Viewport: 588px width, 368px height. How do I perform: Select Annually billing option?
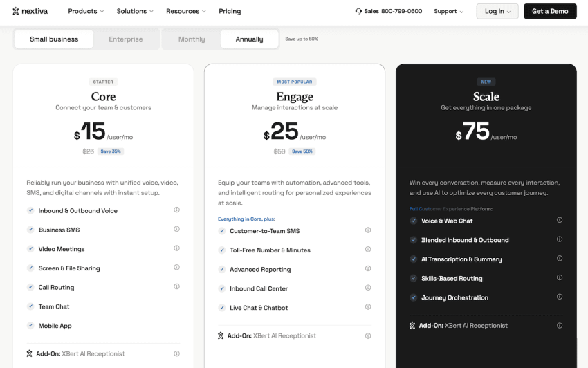pos(249,39)
